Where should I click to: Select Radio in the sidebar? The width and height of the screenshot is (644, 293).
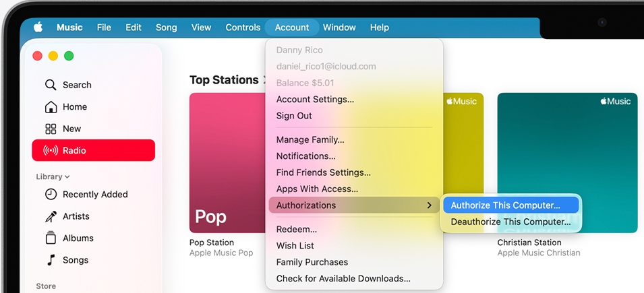tap(93, 150)
